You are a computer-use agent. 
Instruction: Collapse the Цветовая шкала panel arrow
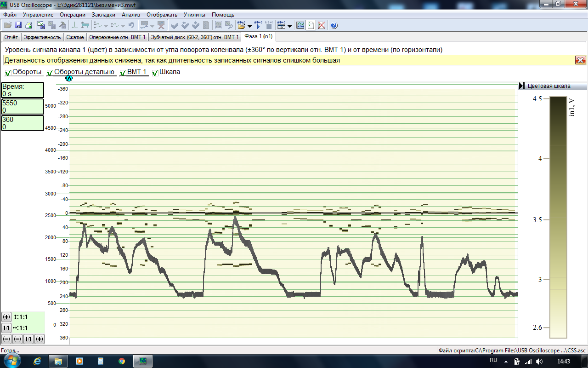521,86
